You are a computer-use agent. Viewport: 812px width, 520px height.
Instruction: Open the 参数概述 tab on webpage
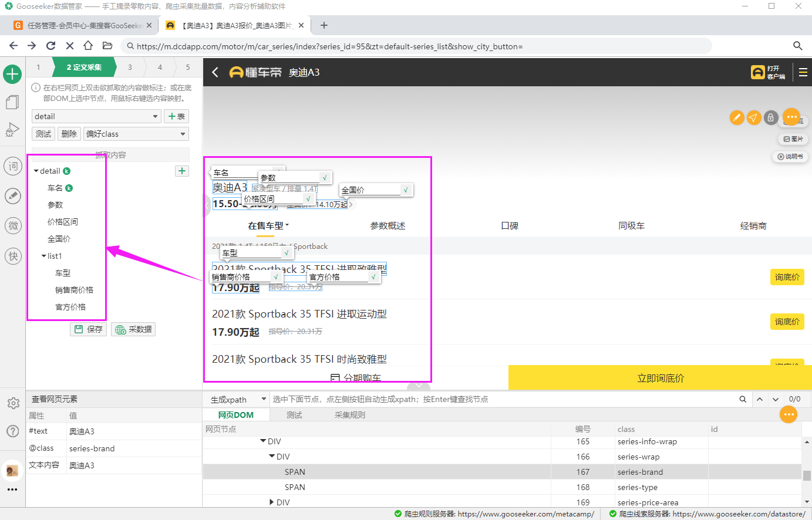(x=388, y=226)
